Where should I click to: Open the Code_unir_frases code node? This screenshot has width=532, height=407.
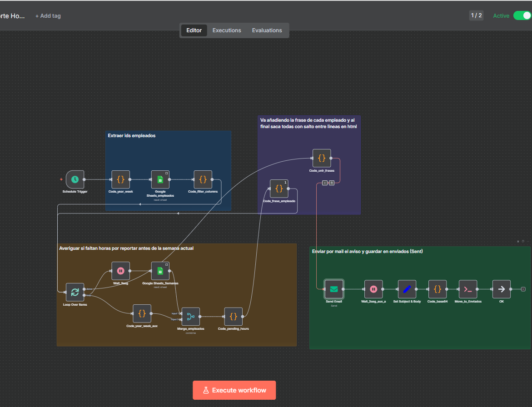tap(322, 158)
